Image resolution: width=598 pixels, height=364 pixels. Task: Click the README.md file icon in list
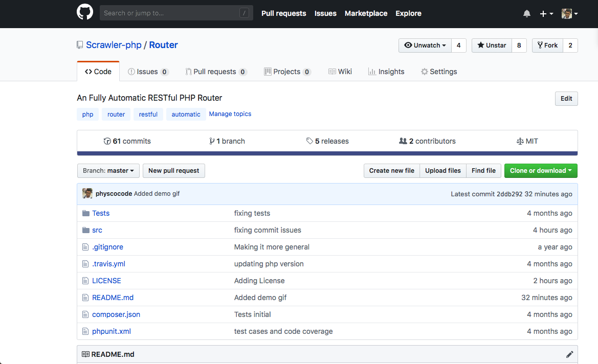(x=85, y=298)
